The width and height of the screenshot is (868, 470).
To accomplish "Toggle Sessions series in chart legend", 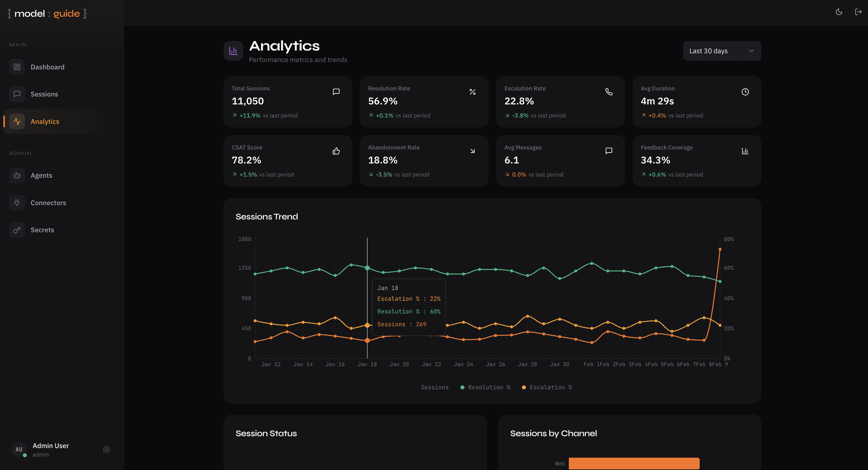I will click(434, 388).
